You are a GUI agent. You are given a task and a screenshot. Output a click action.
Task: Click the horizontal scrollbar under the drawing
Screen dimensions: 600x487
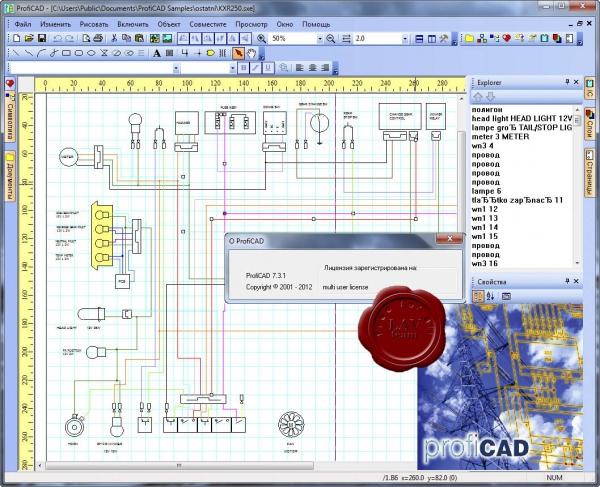(x=179, y=466)
